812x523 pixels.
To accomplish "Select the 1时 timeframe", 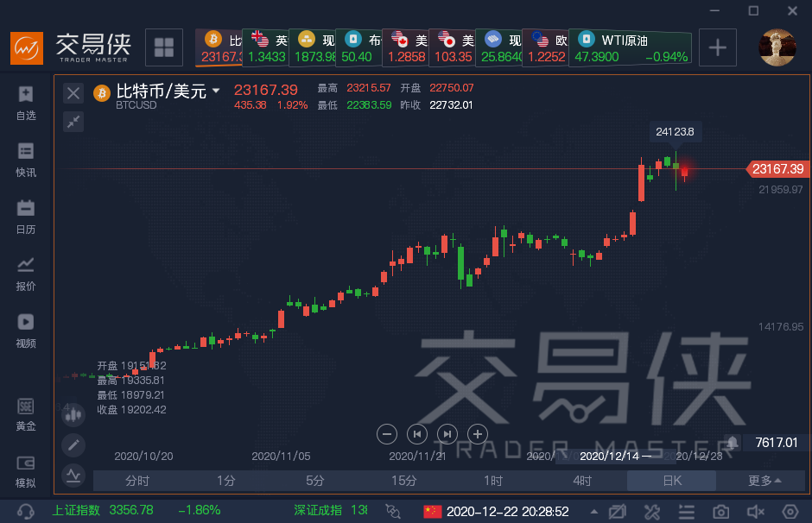I will pos(493,481).
